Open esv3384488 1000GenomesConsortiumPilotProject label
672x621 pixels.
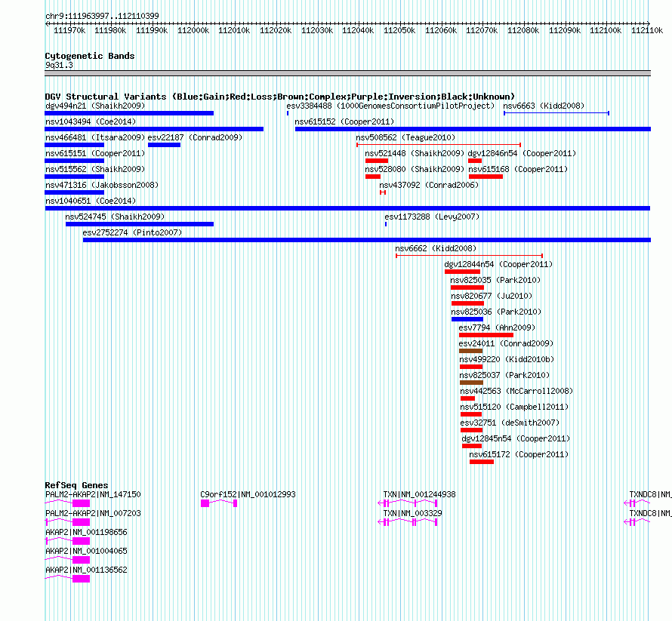coord(390,106)
